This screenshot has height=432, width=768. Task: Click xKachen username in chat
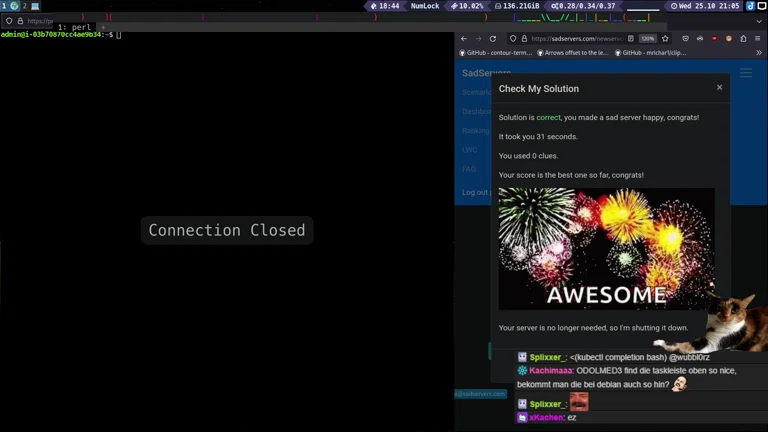tap(547, 417)
